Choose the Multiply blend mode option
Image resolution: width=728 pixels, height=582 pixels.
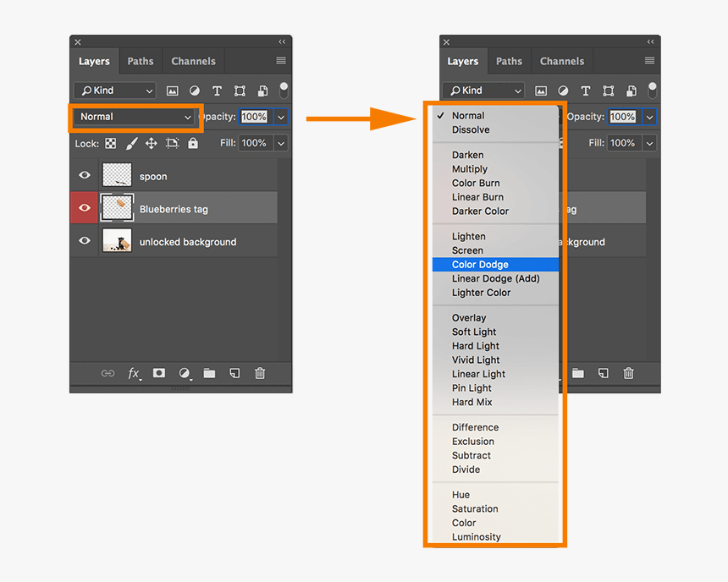[x=470, y=169]
